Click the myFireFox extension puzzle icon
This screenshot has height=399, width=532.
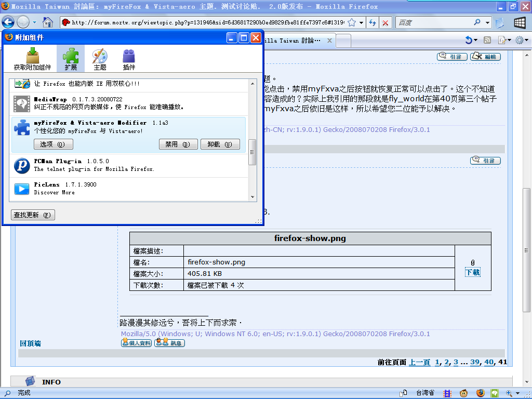click(x=22, y=127)
